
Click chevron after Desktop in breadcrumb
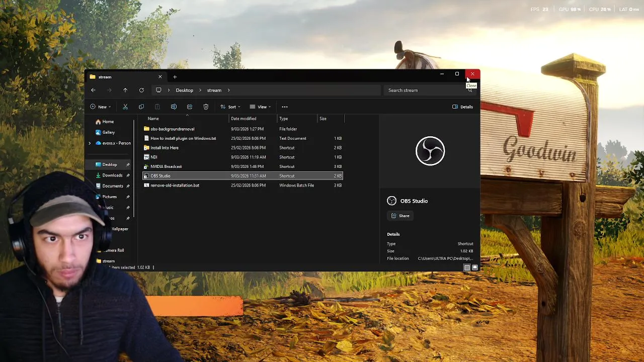pos(200,90)
